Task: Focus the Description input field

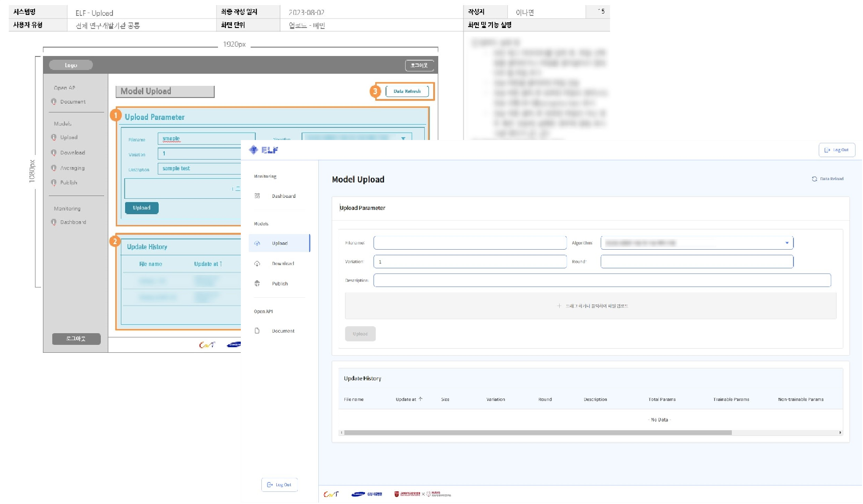Action: (602, 280)
